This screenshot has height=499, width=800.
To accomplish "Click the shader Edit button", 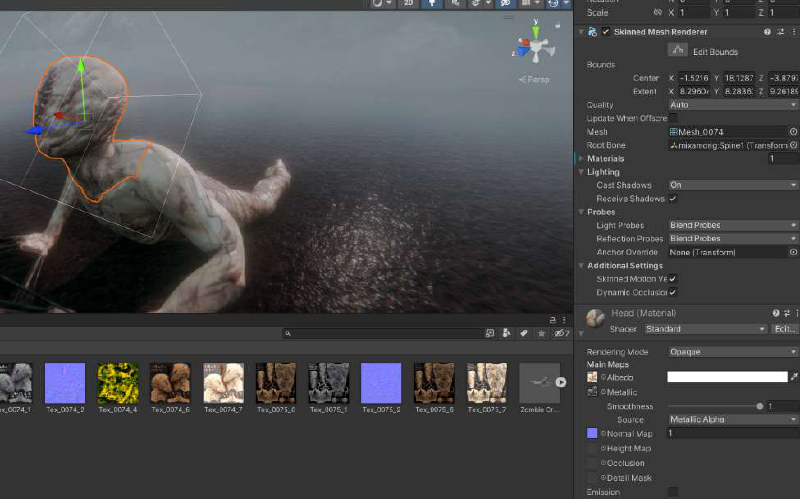I will (785, 329).
